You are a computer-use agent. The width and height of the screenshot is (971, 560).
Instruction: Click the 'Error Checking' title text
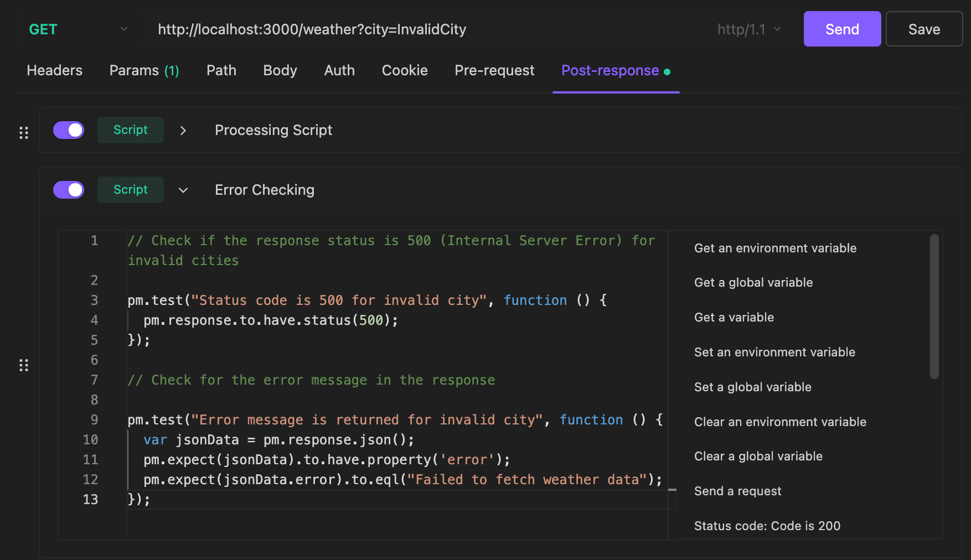point(265,190)
